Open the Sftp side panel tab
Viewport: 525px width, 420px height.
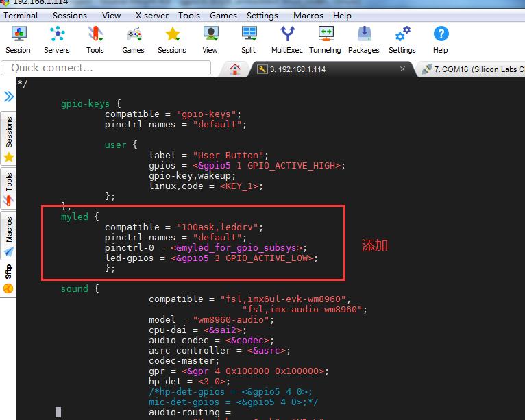(9, 273)
